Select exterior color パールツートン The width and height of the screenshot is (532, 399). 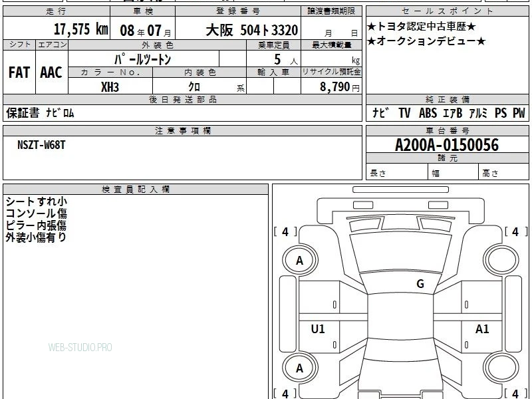[x=142, y=59]
